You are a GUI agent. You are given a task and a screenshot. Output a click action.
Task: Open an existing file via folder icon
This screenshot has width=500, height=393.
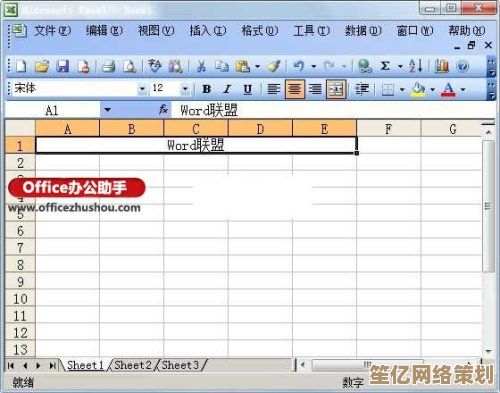pyautogui.click(x=42, y=66)
